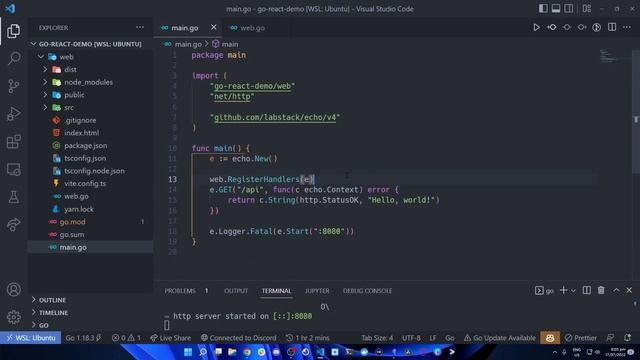Open Customize Layout icon in title bar

587,9
